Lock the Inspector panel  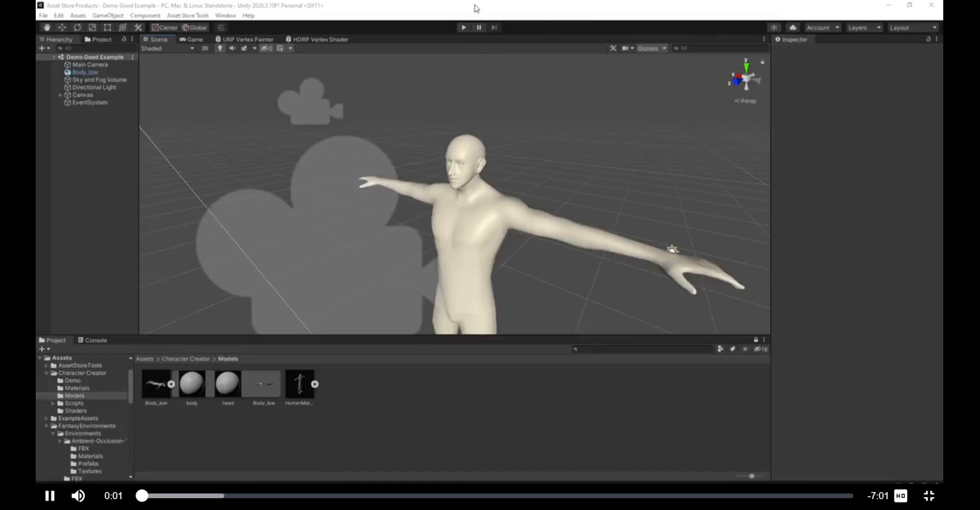pos(928,39)
